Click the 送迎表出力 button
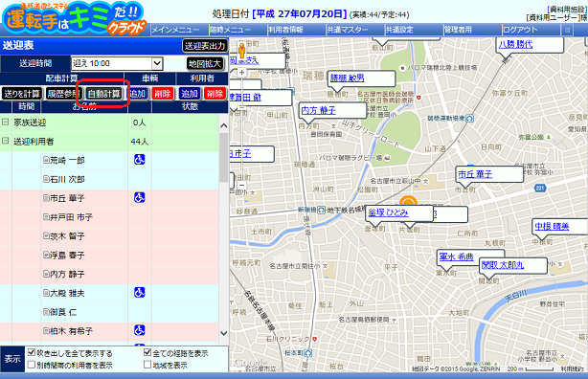The image size is (588, 379). click(205, 46)
